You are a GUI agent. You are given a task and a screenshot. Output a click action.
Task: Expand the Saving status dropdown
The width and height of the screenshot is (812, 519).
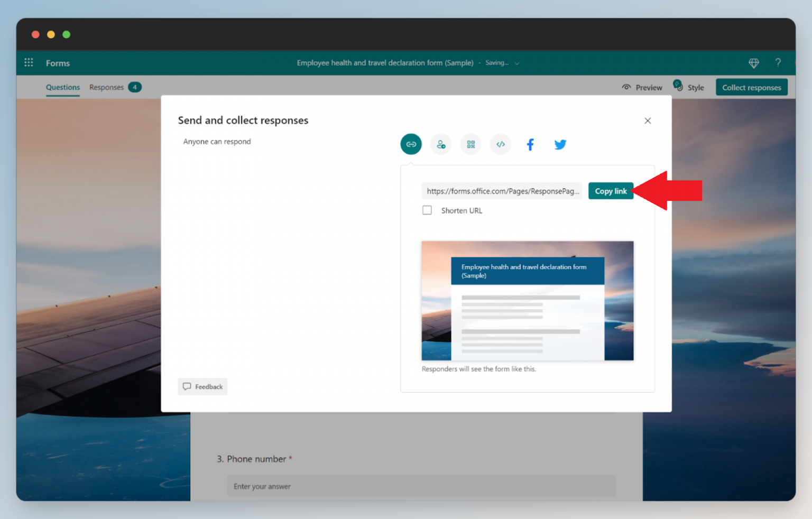(x=517, y=62)
